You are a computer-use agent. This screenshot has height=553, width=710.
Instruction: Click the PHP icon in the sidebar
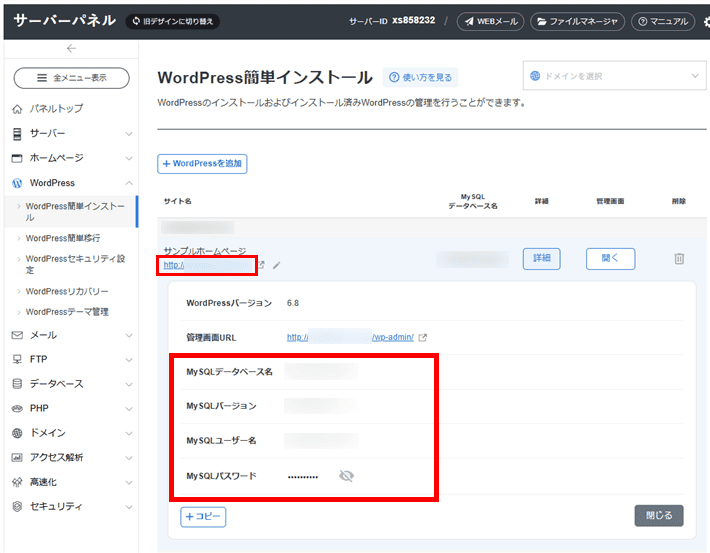coord(17,408)
